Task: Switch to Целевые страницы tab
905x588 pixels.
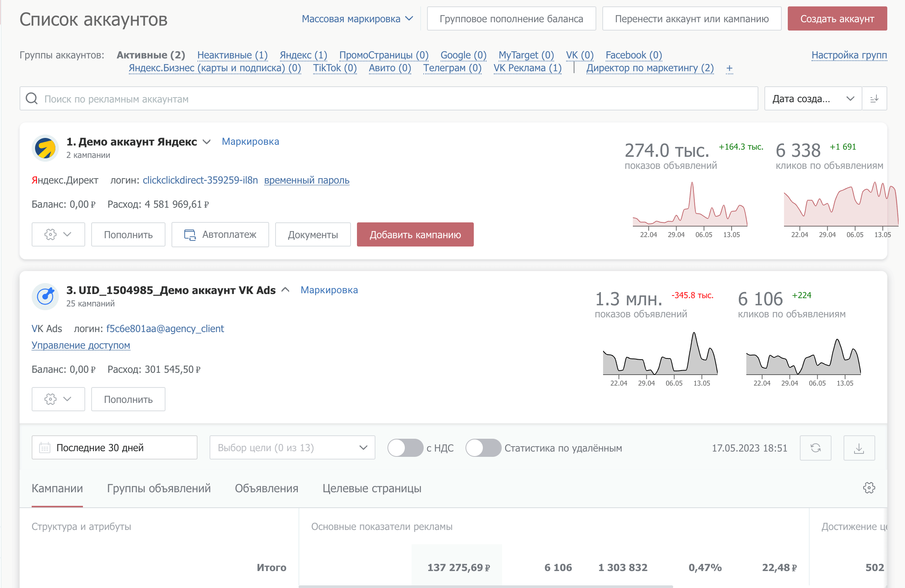Action: pos(372,488)
